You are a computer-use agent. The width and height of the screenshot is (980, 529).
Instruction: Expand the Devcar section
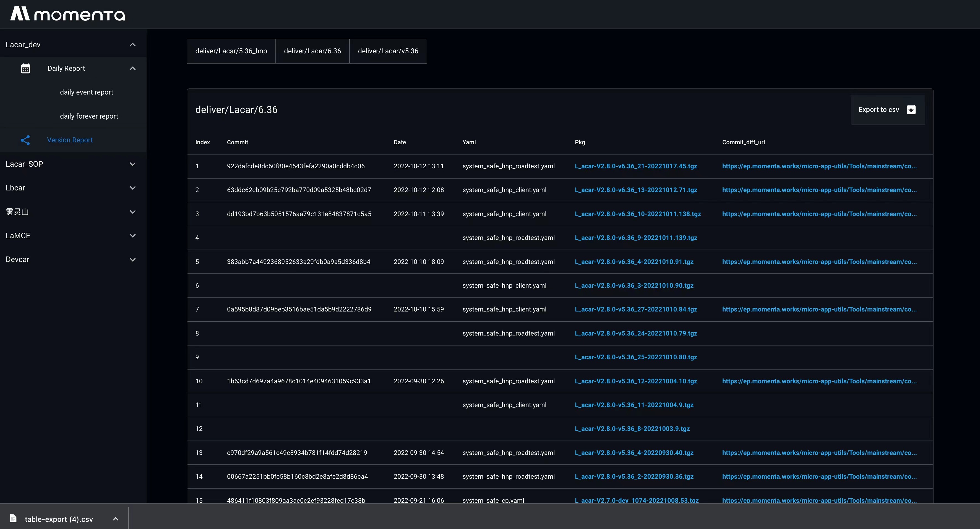[73, 259]
